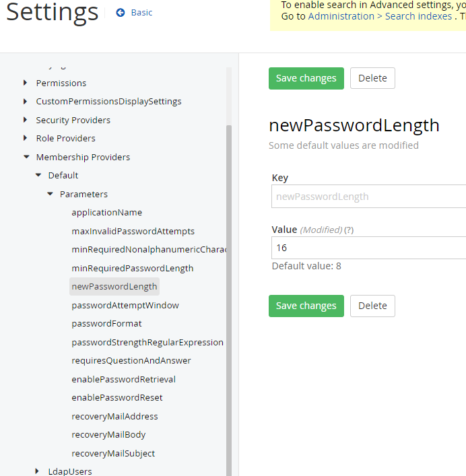Open minRequiredNonalphanumericCharacters parameter
Image resolution: width=466 pixels, height=476 pixels.
[x=149, y=250]
